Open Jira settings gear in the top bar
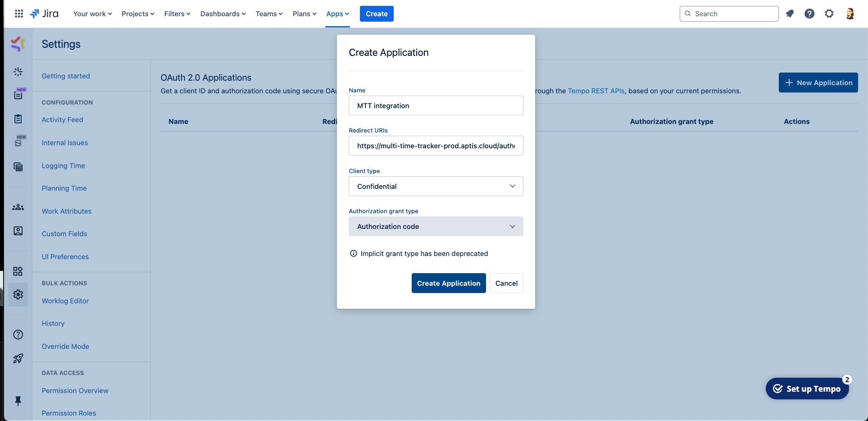 coord(829,14)
